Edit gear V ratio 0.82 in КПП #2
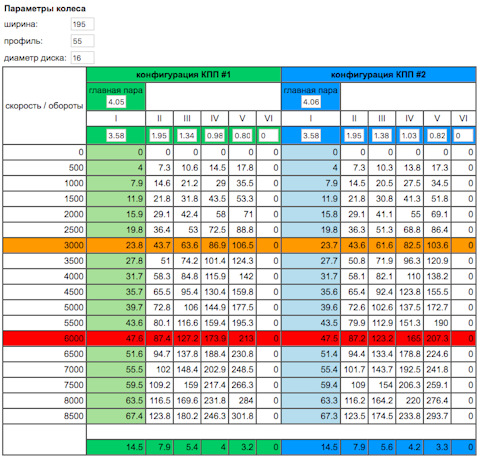Viewport: 480px width, 461px height. (437, 136)
